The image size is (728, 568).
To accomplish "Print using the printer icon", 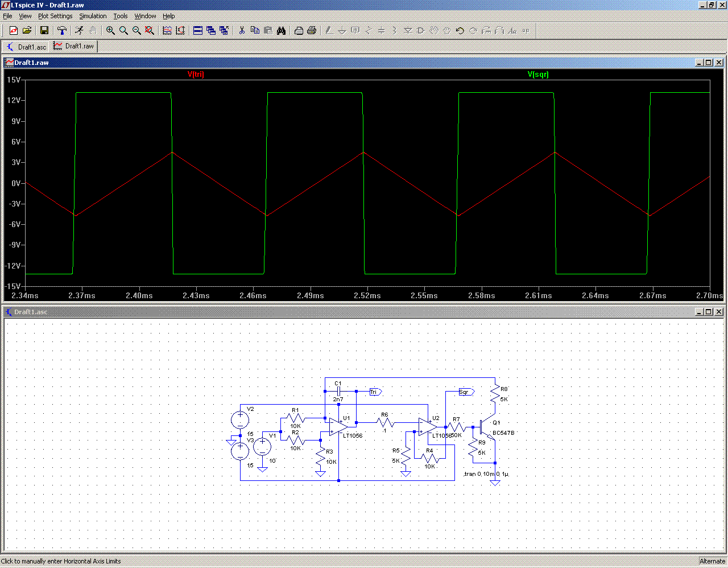I will 312,31.
